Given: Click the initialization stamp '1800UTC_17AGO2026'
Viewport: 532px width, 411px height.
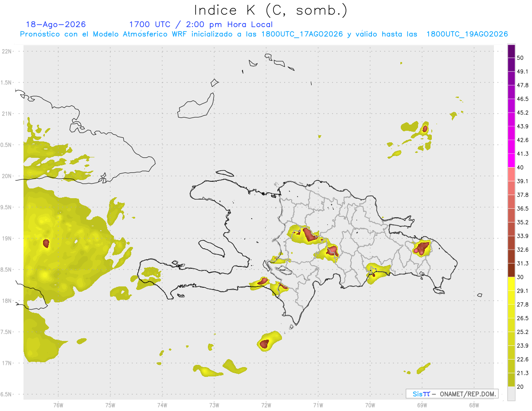Looking at the screenshot, I should [302, 34].
